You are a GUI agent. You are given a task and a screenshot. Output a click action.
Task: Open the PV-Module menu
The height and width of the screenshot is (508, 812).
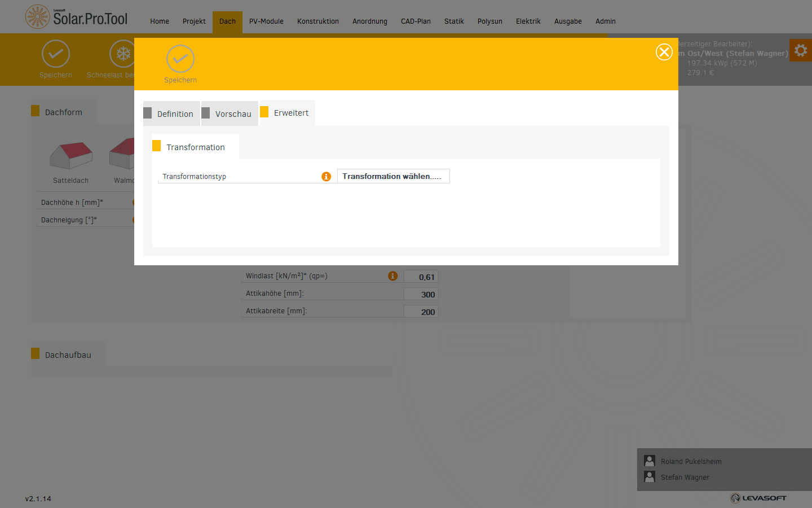coord(266,21)
